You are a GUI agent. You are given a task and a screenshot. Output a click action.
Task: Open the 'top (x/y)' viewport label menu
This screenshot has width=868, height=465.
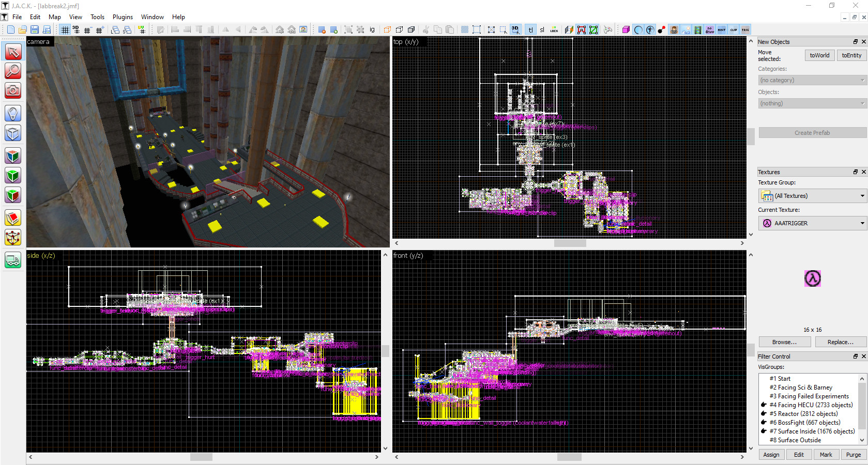click(406, 42)
